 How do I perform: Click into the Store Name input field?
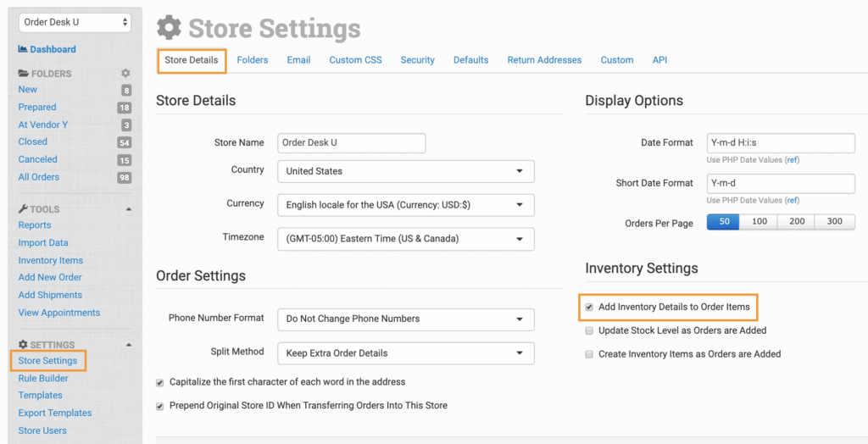351,143
